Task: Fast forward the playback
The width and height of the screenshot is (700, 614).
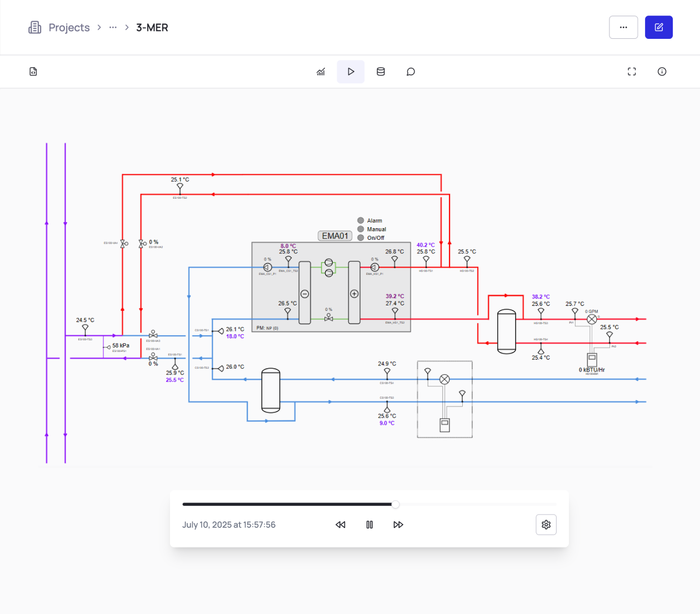Action: coord(398,525)
